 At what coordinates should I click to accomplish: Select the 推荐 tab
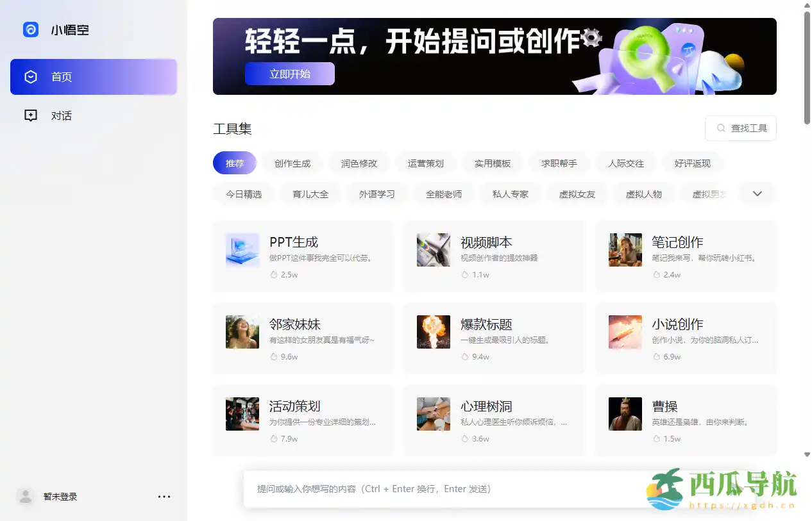click(235, 163)
